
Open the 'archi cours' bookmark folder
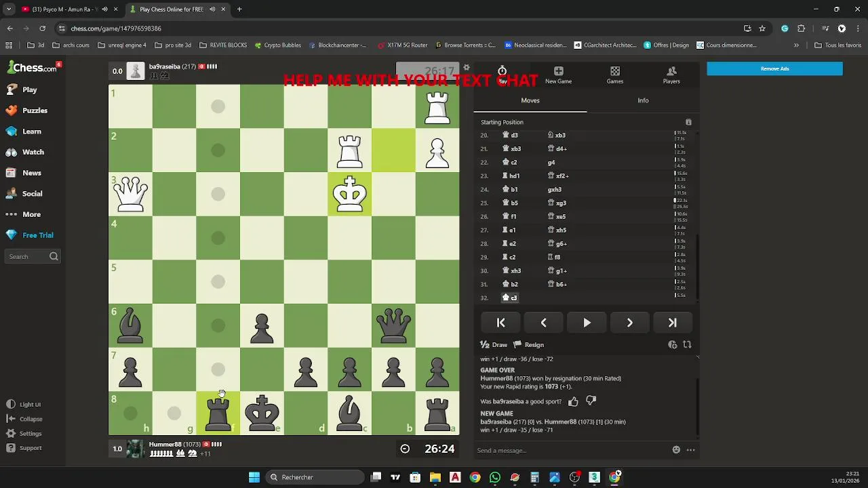point(71,45)
